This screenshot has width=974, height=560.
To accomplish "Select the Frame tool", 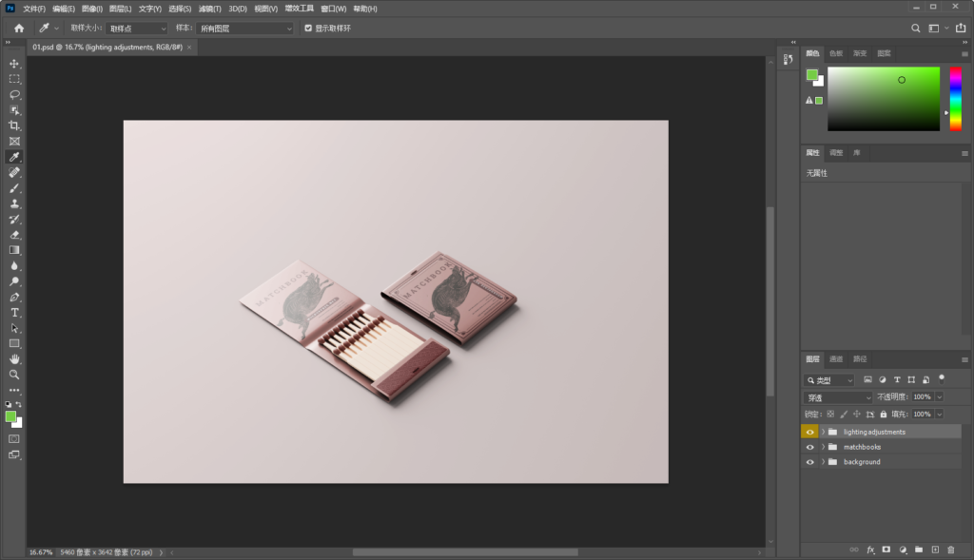I will (x=14, y=142).
